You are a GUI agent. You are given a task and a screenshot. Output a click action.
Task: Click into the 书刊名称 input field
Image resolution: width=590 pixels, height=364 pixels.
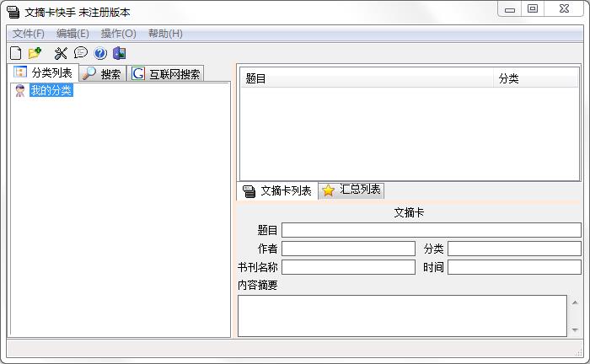tap(348, 267)
